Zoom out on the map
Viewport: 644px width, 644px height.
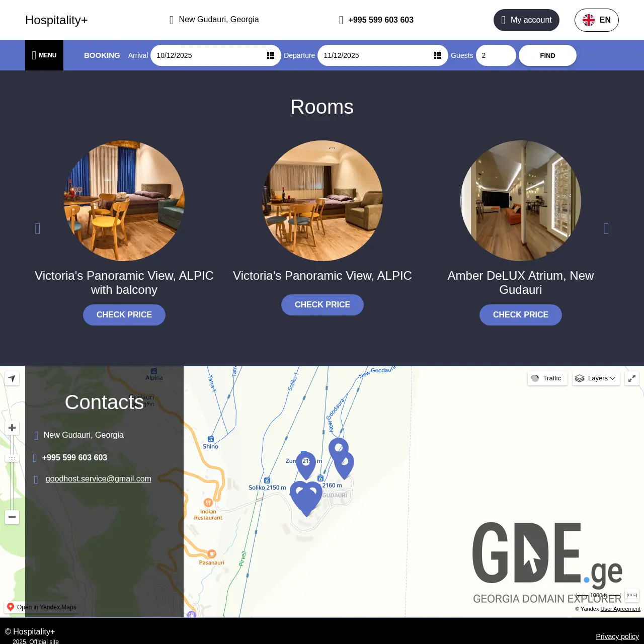[12, 517]
